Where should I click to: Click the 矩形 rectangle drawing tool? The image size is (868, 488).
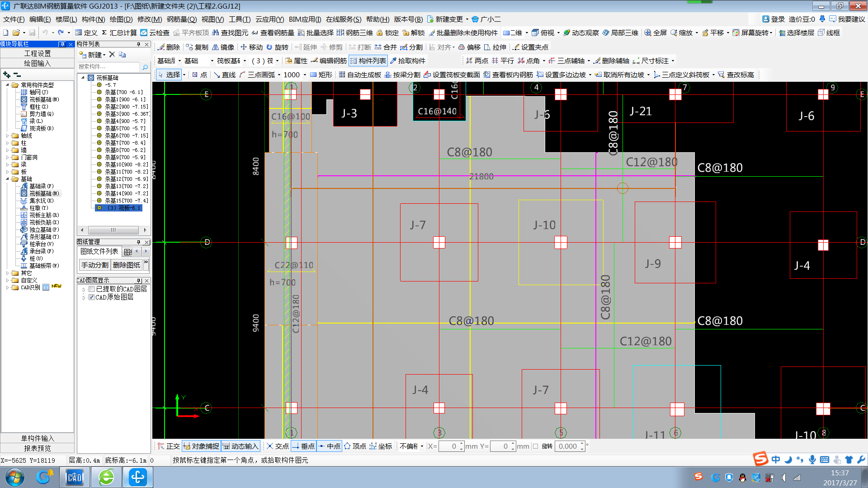(x=321, y=75)
